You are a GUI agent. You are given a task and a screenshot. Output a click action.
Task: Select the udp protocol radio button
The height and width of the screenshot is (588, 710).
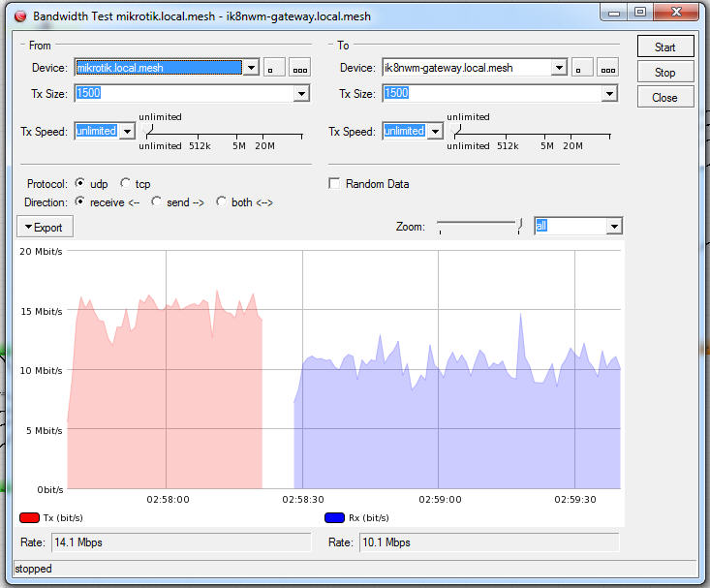tap(79, 183)
